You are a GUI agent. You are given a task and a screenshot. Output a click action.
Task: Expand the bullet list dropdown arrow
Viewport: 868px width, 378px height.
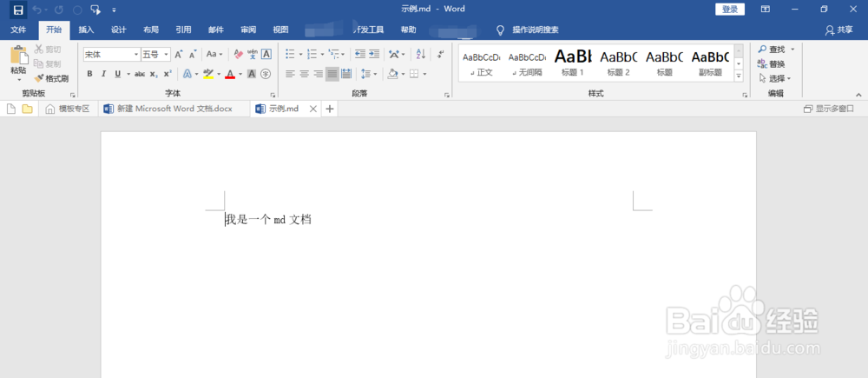coord(300,55)
